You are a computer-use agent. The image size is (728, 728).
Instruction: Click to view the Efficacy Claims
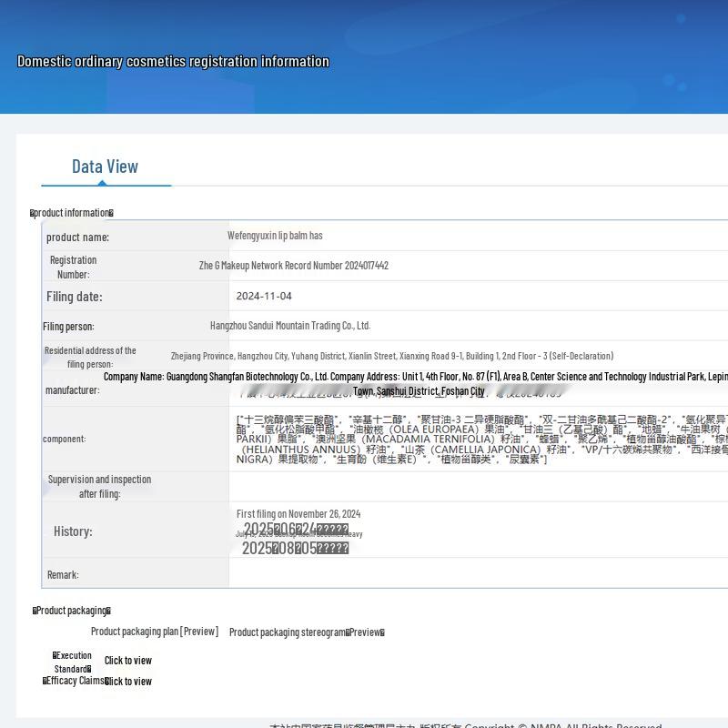point(127,682)
